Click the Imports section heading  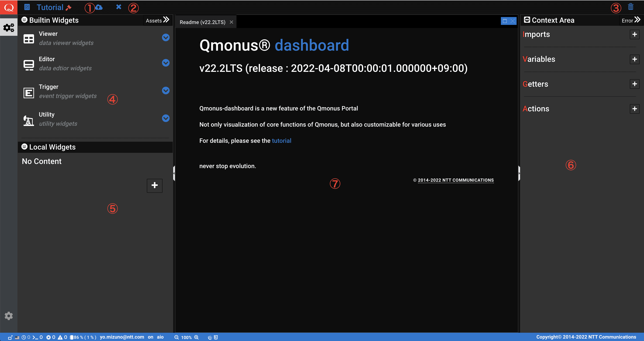(x=536, y=34)
